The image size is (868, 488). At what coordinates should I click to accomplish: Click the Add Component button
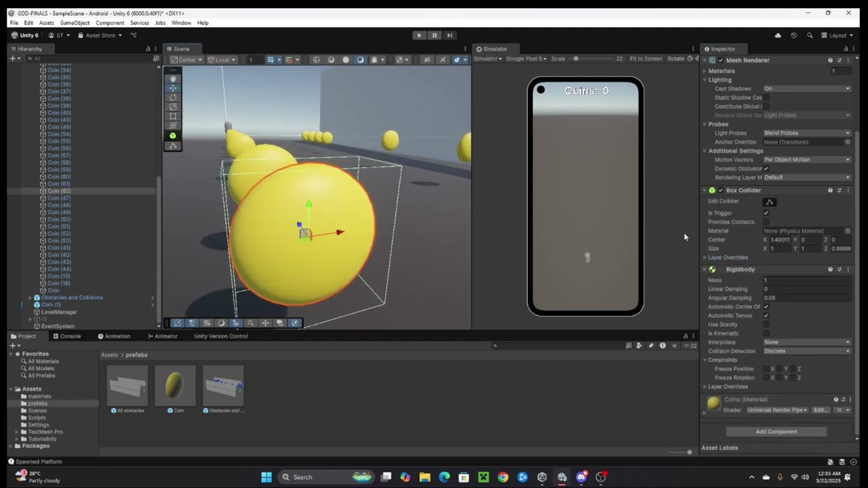pos(776,432)
